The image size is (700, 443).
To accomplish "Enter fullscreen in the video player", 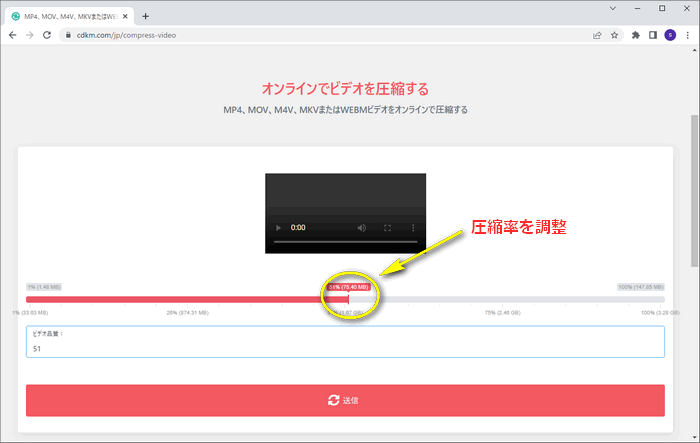I will 388,228.
